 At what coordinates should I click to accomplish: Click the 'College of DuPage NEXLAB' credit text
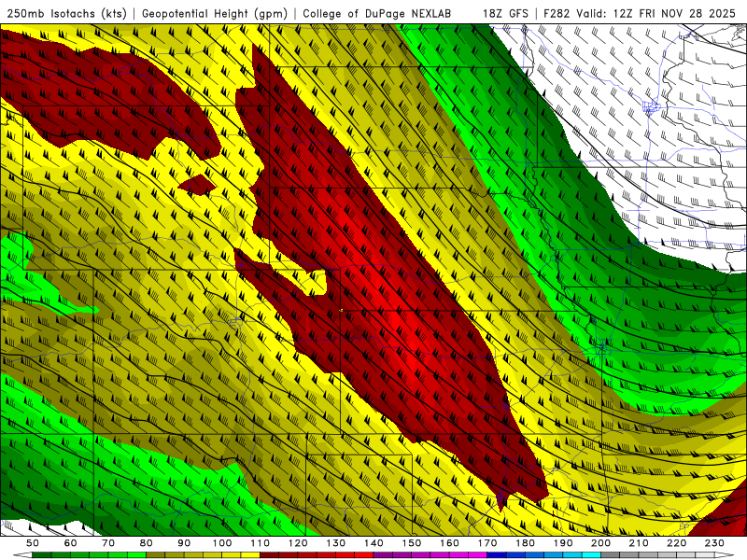pyautogui.click(x=376, y=13)
